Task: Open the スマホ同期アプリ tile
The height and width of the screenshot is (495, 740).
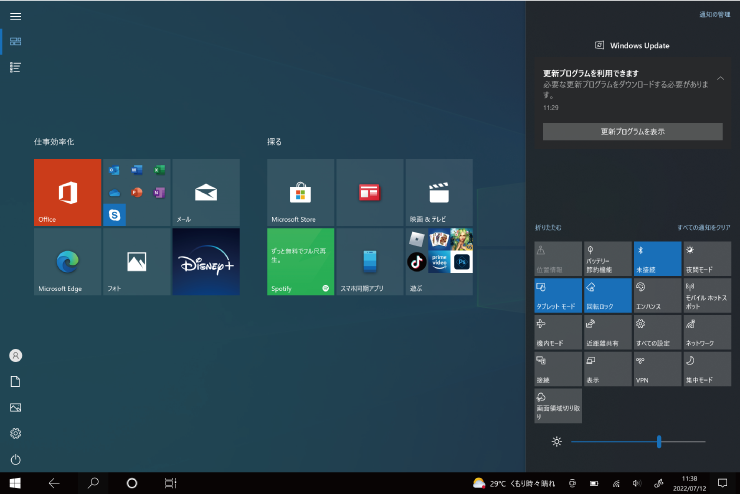Action: (370, 262)
